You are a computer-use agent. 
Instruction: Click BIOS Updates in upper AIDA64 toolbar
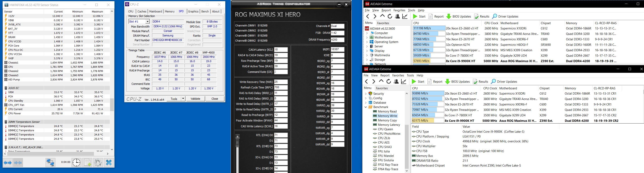[458, 17]
